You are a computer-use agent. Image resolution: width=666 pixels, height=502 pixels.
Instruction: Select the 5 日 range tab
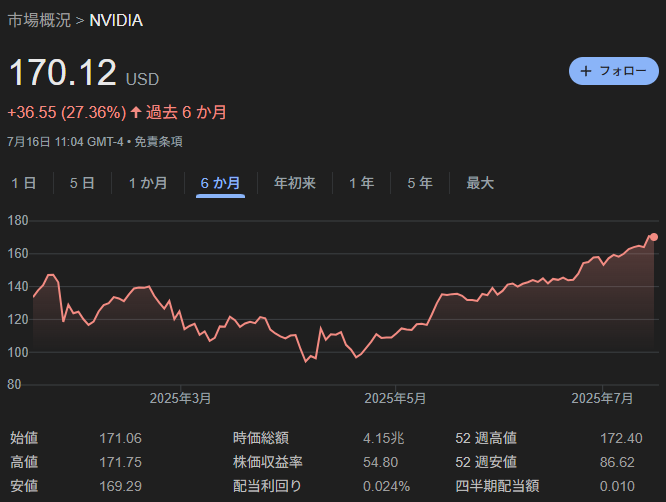coord(82,183)
